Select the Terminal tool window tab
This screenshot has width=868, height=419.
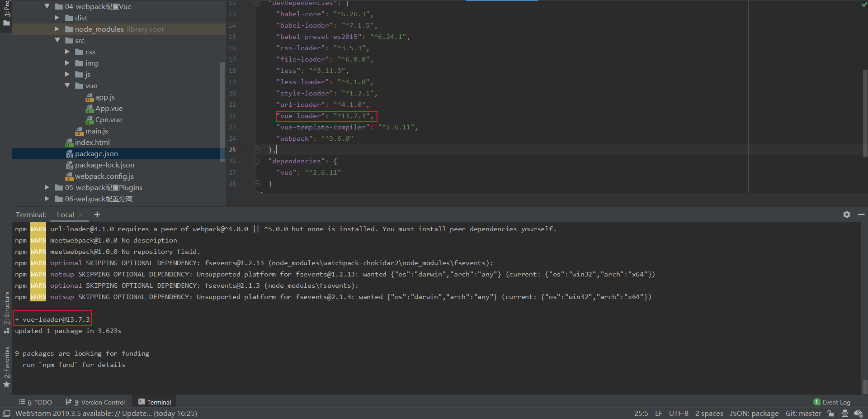[155, 402]
